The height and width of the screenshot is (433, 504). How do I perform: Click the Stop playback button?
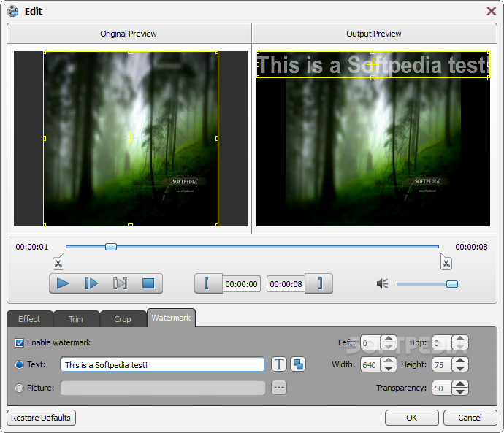tap(148, 283)
